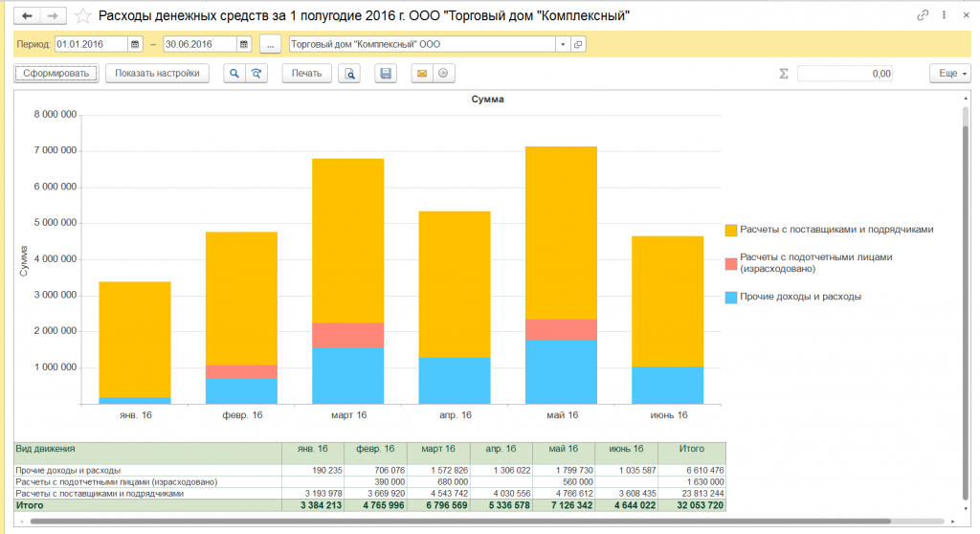Click Показать настройки button
The width and height of the screenshot is (980, 534).
click(x=157, y=74)
